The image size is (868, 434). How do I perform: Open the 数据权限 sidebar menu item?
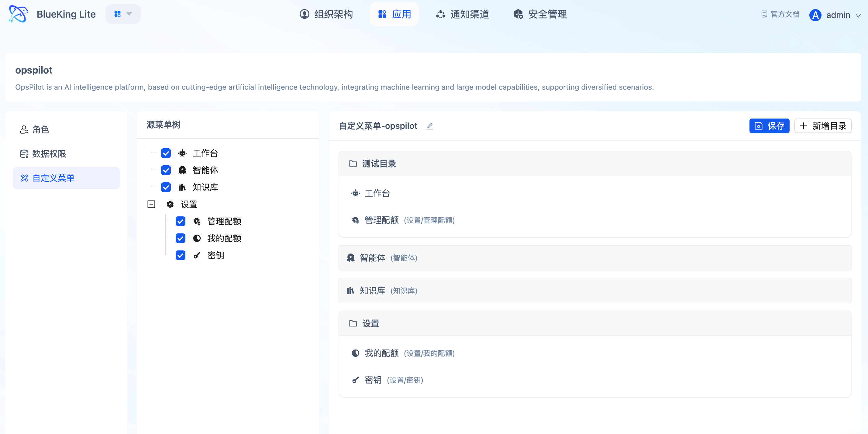pos(49,154)
